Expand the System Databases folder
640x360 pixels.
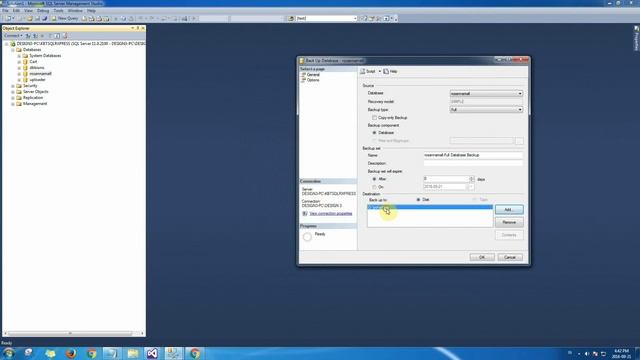tap(19, 56)
